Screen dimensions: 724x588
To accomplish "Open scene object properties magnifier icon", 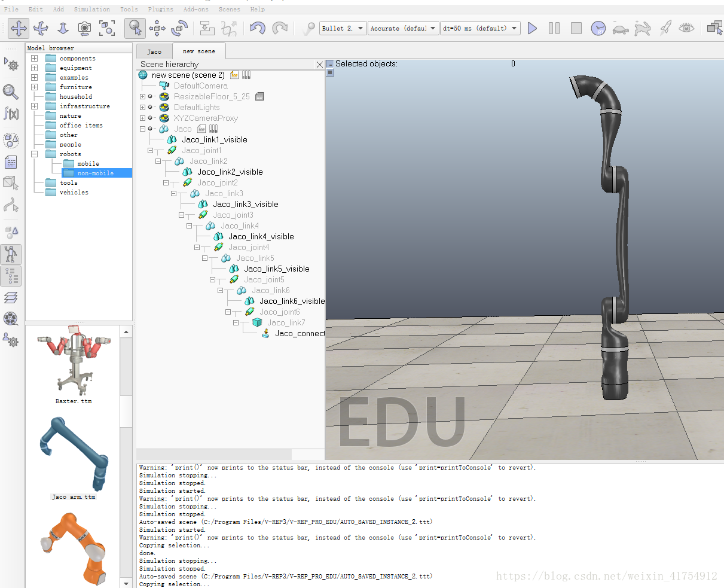I will pyautogui.click(x=11, y=92).
